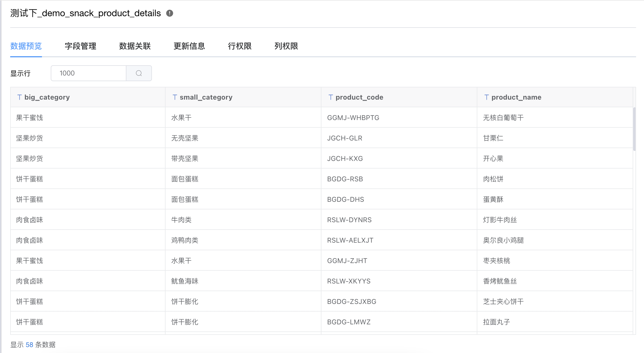The image size is (644, 353).
Task: Select the 数据预览 tab
Action: 26,46
